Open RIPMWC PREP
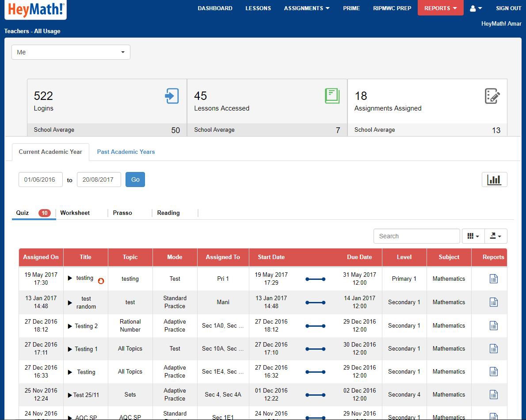This screenshot has width=526, height=420. pyautogui.click(x=392, y=8)
